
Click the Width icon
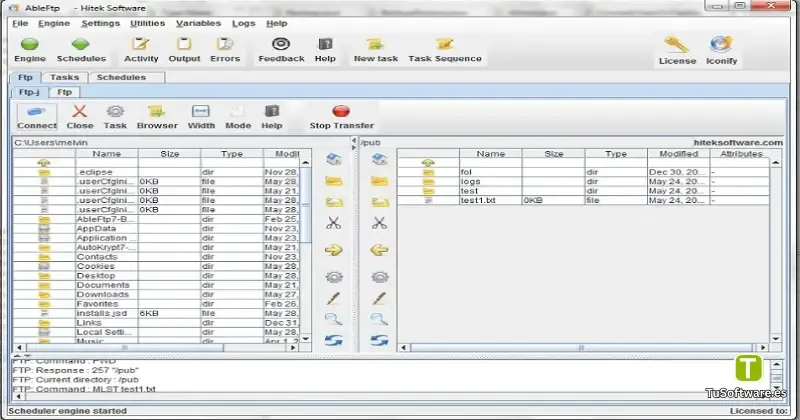coord(201,117)
